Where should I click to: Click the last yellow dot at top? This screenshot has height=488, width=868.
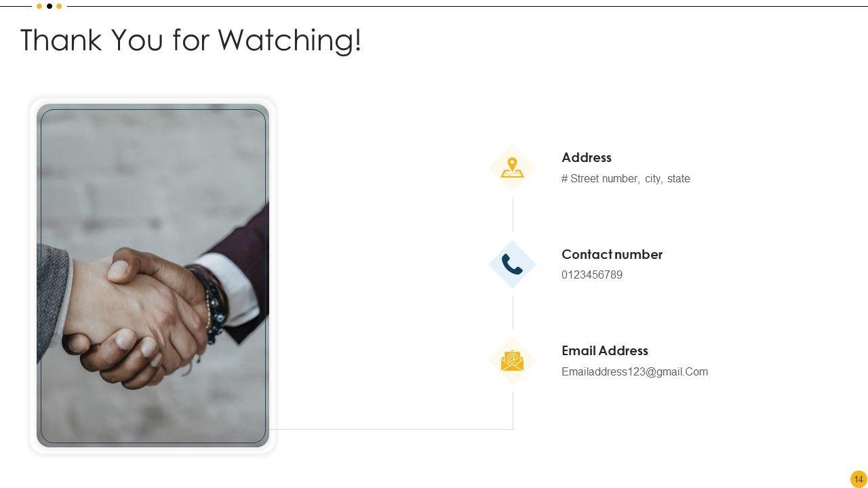click(x=59, y=6)
